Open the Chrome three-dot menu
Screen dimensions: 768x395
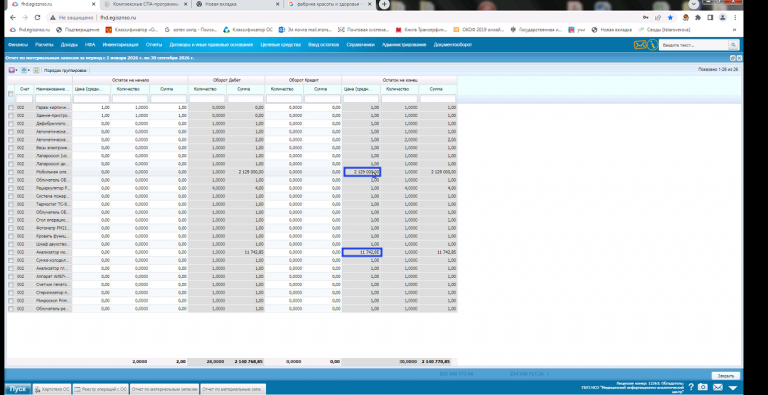tap(735, 18)
